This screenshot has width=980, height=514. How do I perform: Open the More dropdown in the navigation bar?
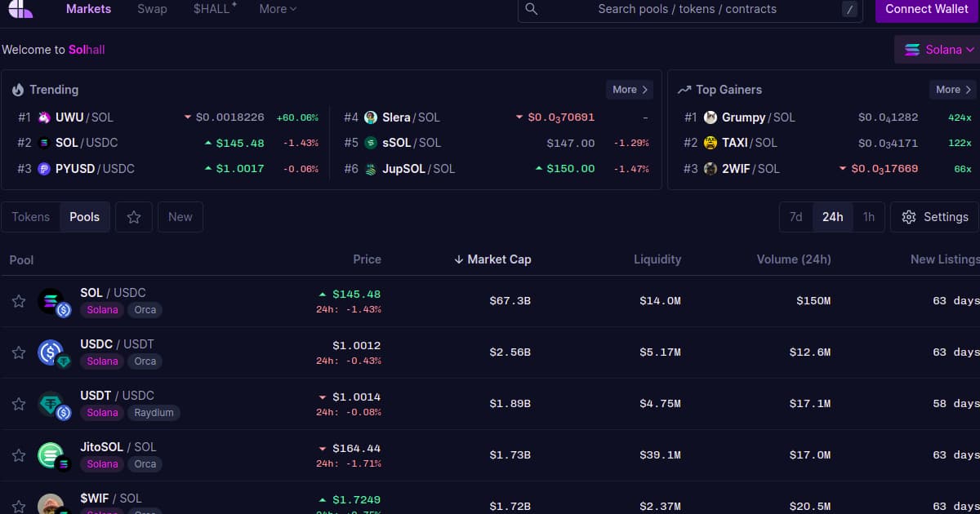coord(277,9)
